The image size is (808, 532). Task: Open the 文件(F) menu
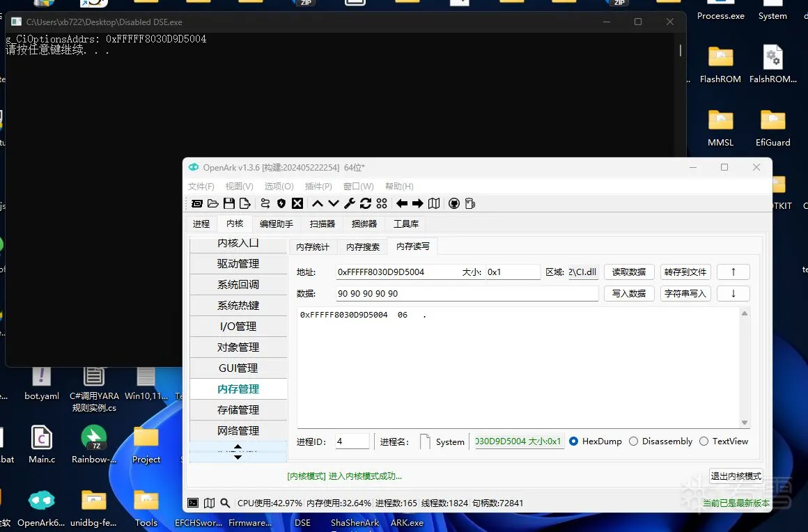click(201, 186)
